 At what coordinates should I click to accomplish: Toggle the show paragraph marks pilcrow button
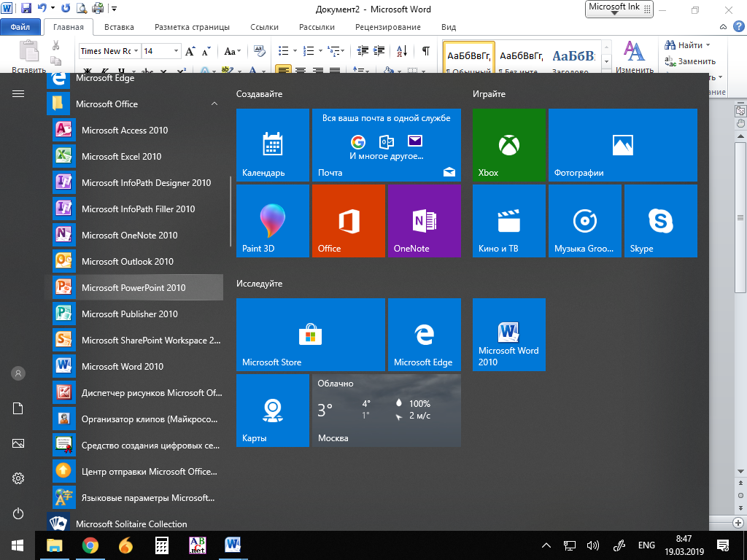click(425, 51)
